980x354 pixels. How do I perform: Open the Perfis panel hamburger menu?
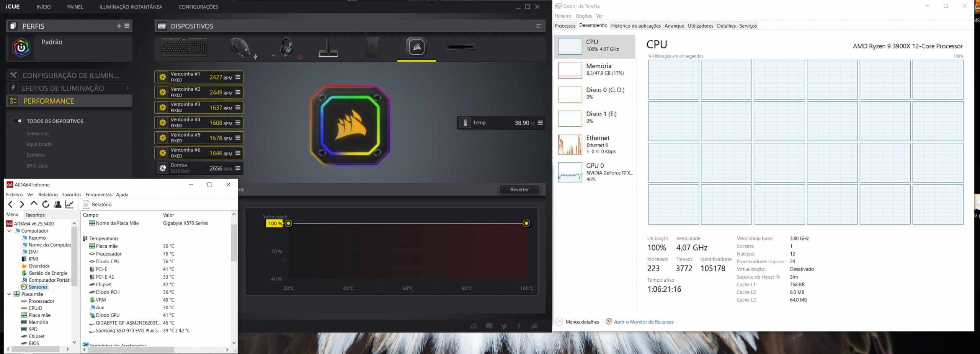[127, 26]
